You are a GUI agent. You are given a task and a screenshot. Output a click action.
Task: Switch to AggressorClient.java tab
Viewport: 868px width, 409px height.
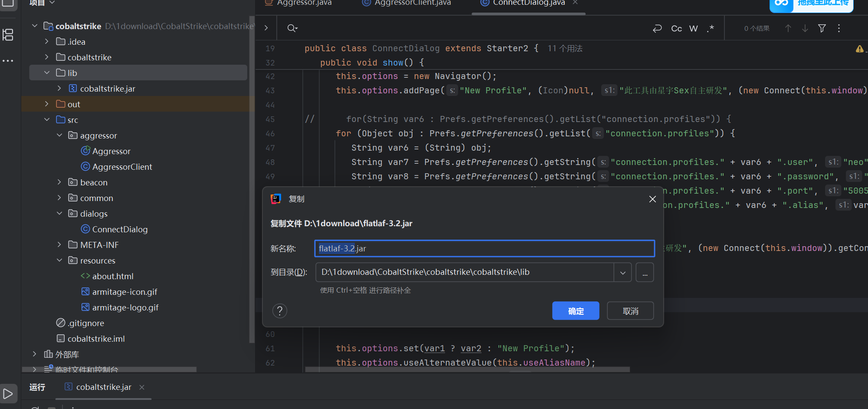(x=407, y=3)
